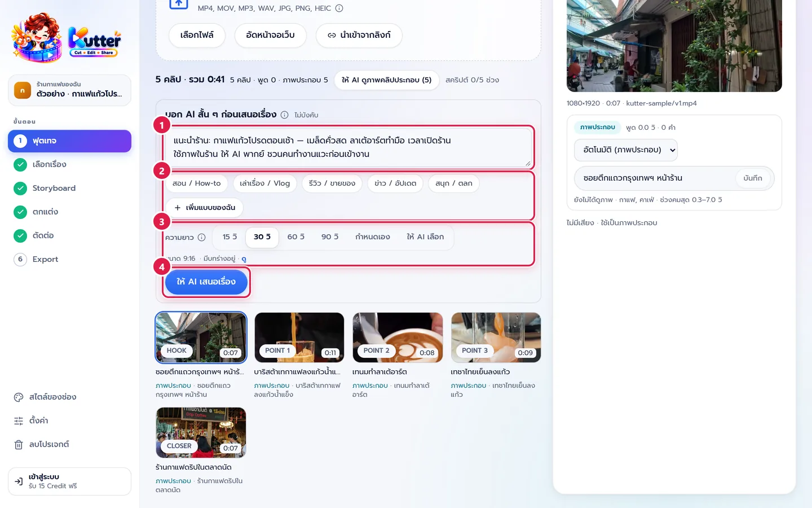The image size is (812, 508).
Task: Open สไตล์ของช่อง via the palette icon
Action: [19, 397]
